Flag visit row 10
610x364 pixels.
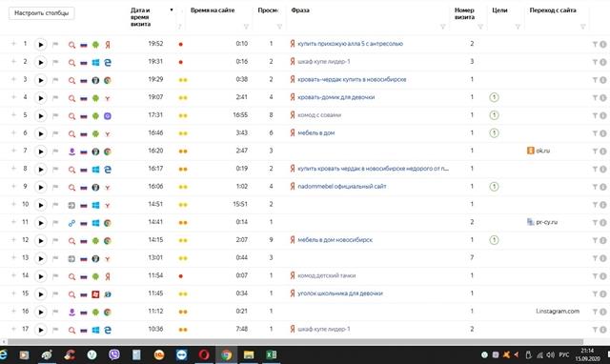pos(55,205)
